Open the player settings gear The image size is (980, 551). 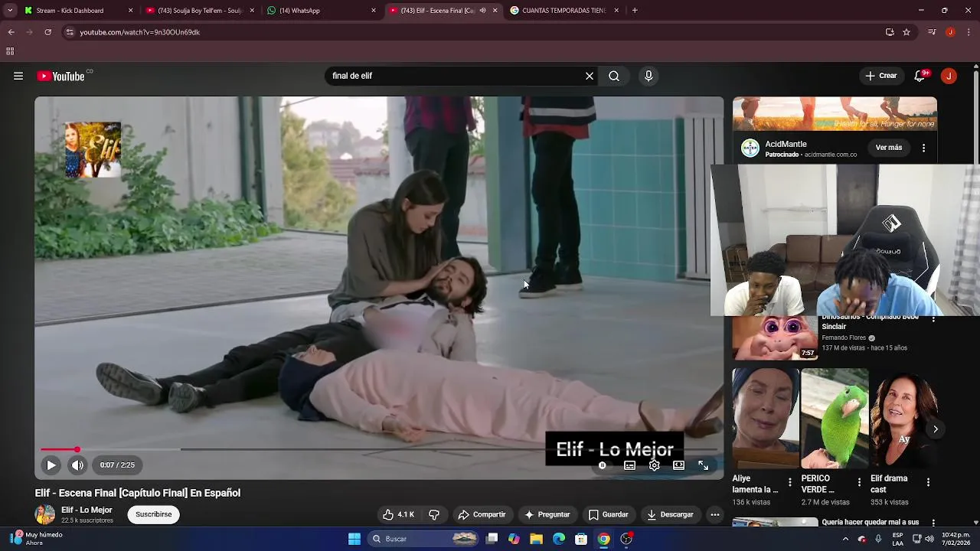[655, 465]
